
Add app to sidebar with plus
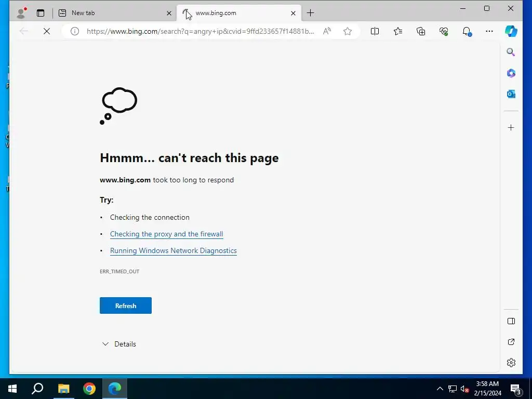[511, 128]
